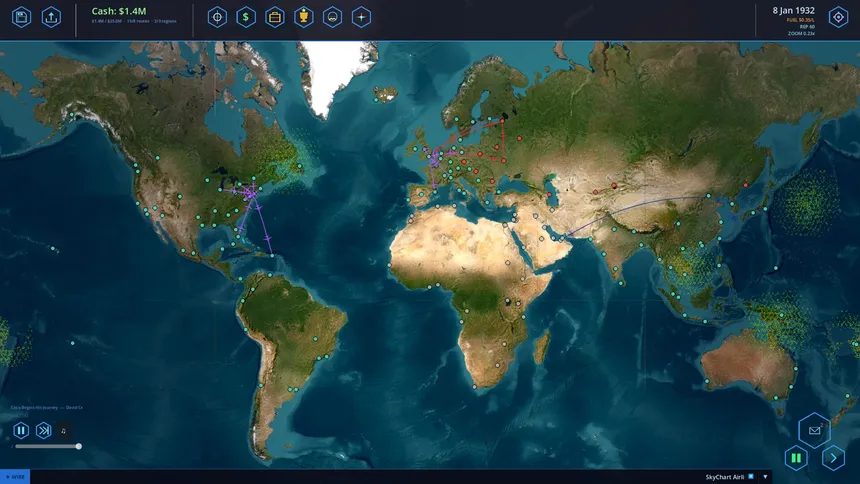860x484 pixels.
Task: Click the 8 Jan 1932 date display
Action: (793, 10)
